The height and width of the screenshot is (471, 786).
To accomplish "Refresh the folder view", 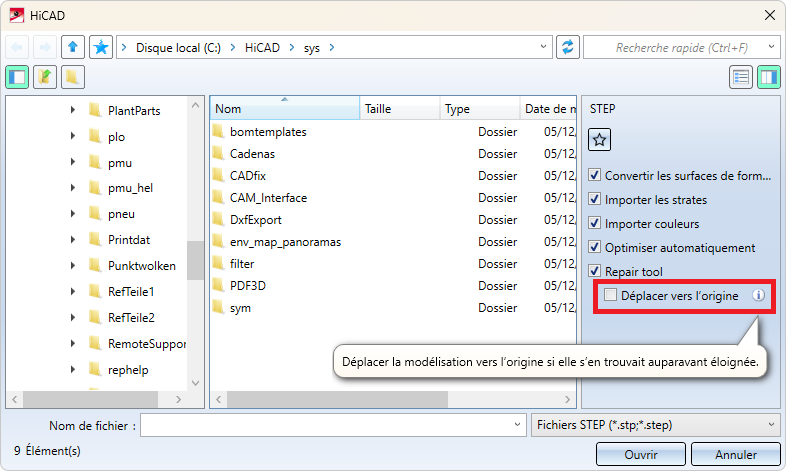I will 567,48.
